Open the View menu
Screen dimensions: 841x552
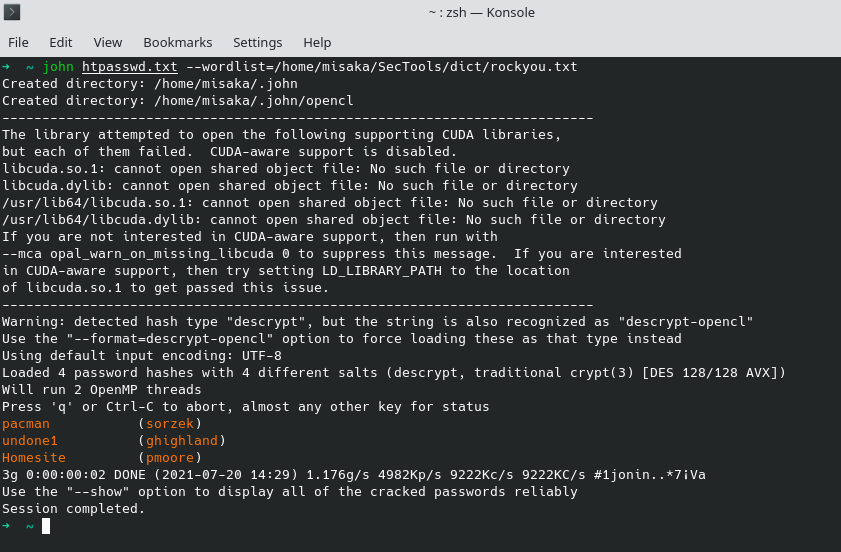coord(108,42)
